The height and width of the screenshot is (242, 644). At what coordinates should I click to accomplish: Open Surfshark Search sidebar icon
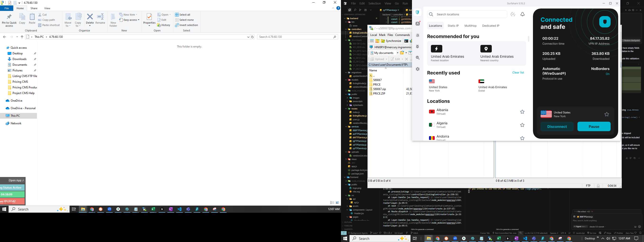click(x=418, y=58)
